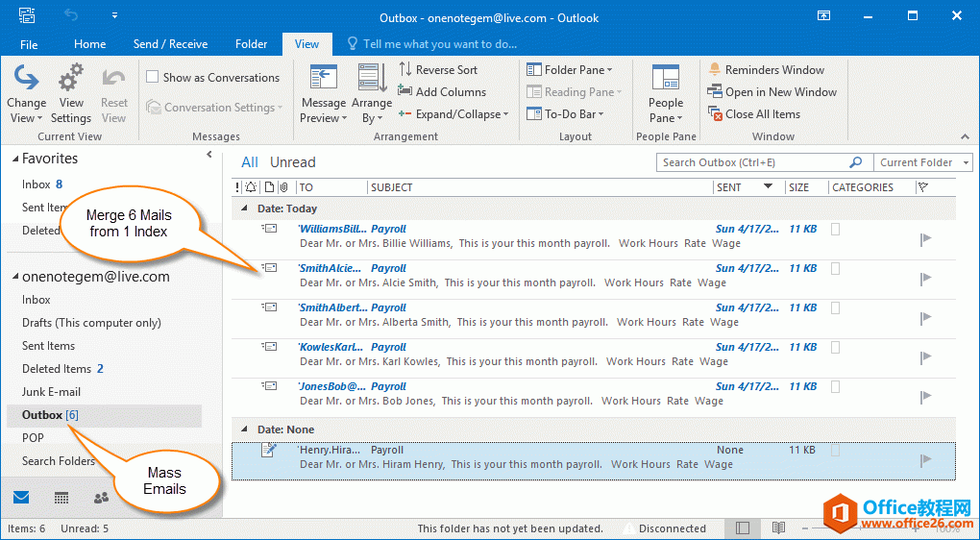
Task: Click the Quick Access send/receive icon
Action: (x=27, y=16)
